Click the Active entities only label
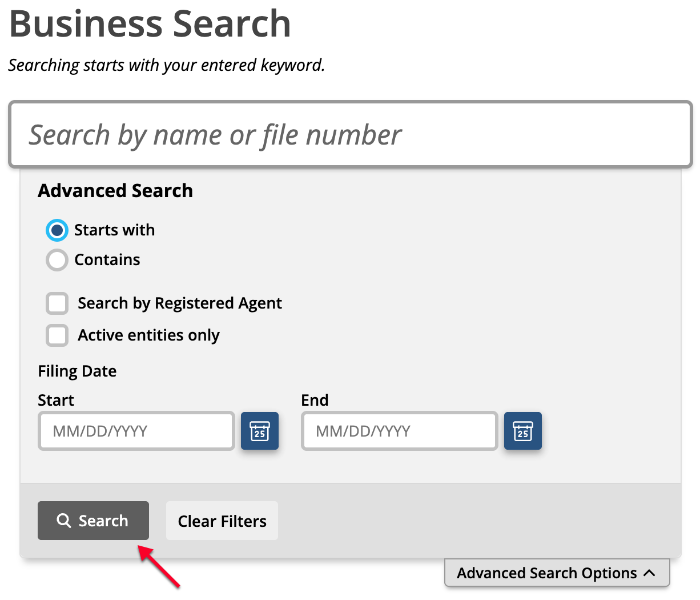This screenshot has width=700, height=600. click(148, 335)
